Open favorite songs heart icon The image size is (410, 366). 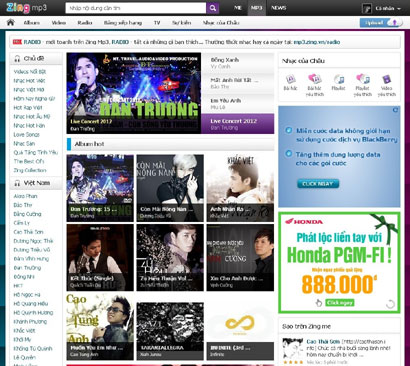[x=314, y=79]
